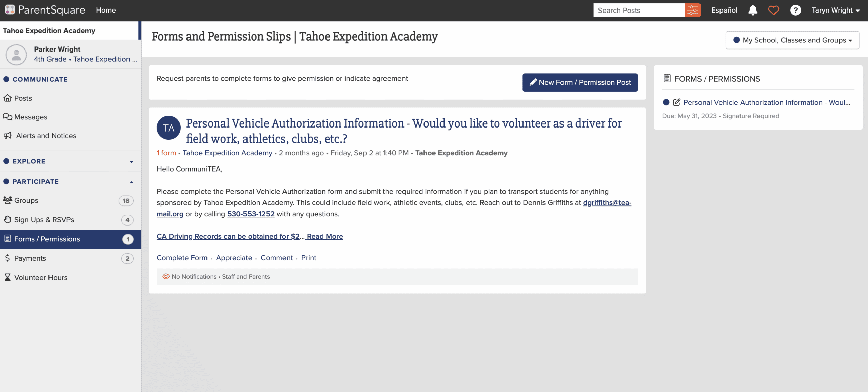Click the Forms / Permissions count badge 1

(128, 239)
